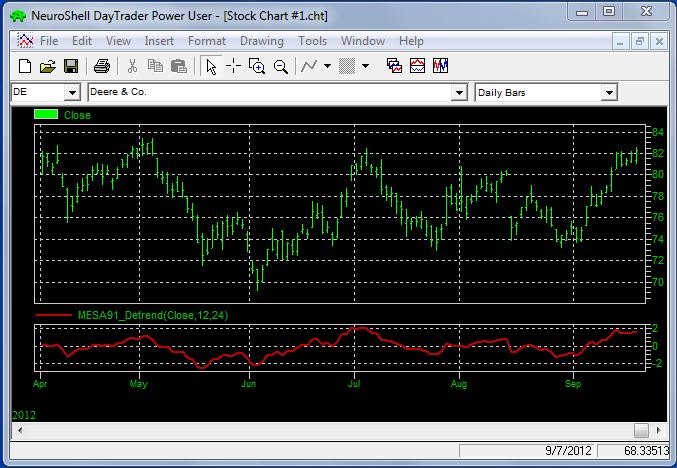Open the Format menu
This screenshot has width=677, height=468.
pyautogui.click(x=207, y=41)
